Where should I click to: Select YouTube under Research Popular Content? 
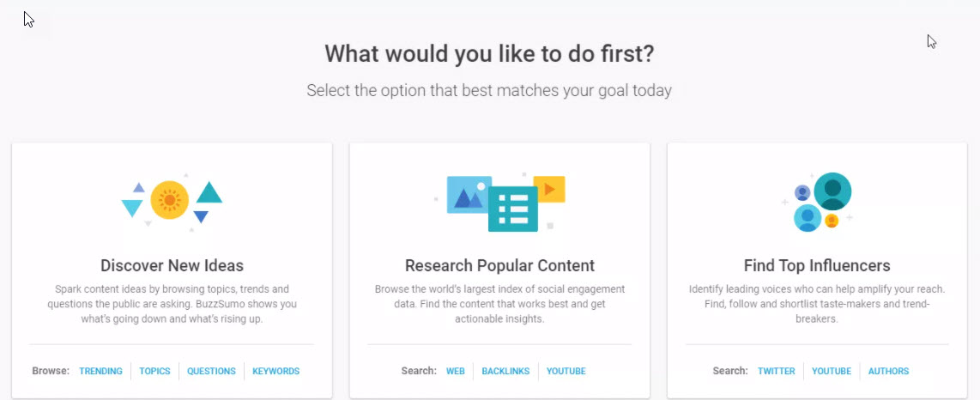(x=566, y=372)
